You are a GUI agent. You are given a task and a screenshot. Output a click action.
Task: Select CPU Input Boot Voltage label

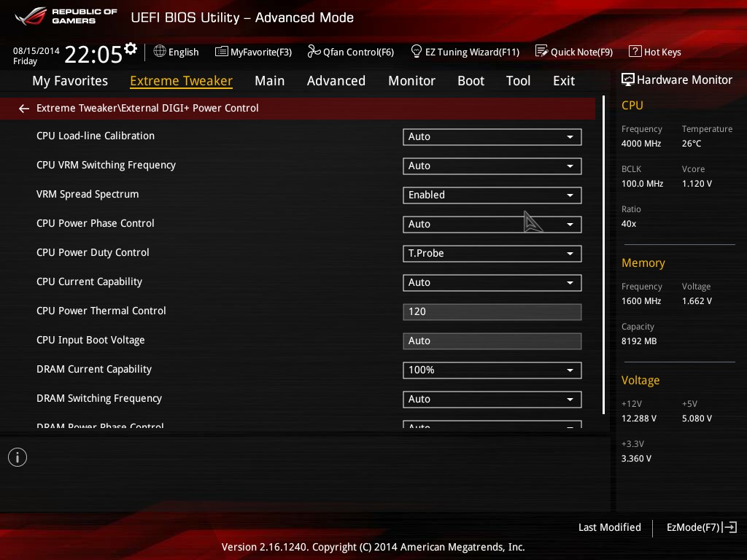tap(90, 340)
